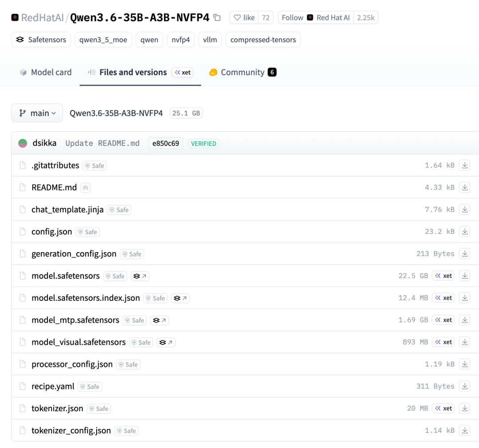The image size is (479, 448).
Task: Click the Safe badge on recipe.yaml
Action: coord(90,387)
